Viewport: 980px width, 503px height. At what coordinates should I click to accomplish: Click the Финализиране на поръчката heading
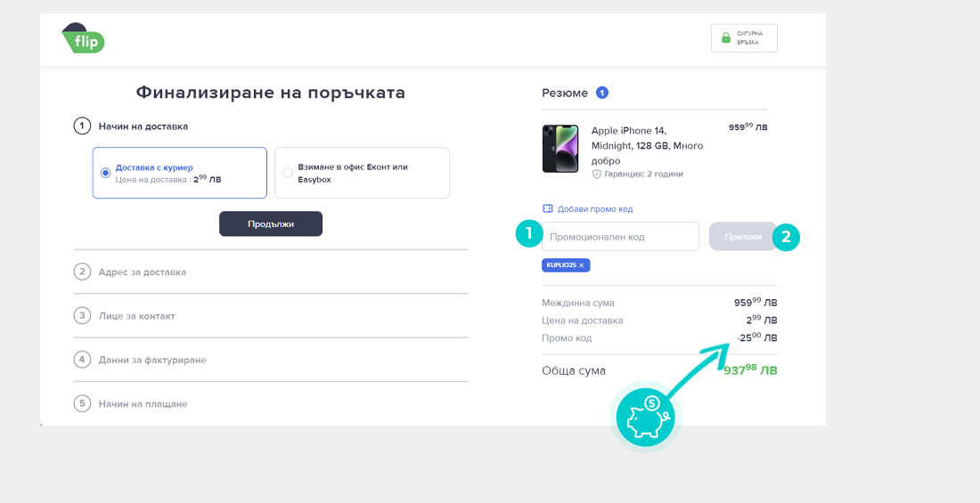[271, 93]
